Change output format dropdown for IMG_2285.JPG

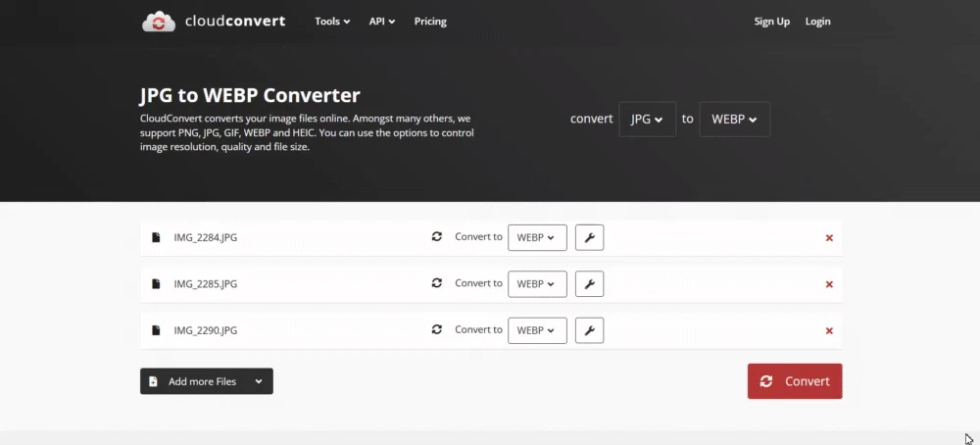point(537,283)
